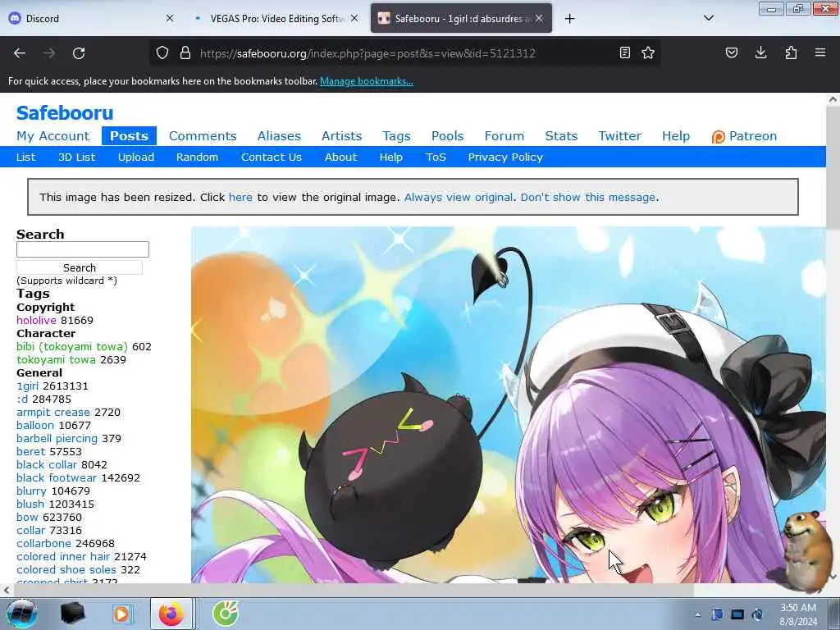Open the Downloads arrow icon
The height and width of the screenshot is (630, 840).
760,52
